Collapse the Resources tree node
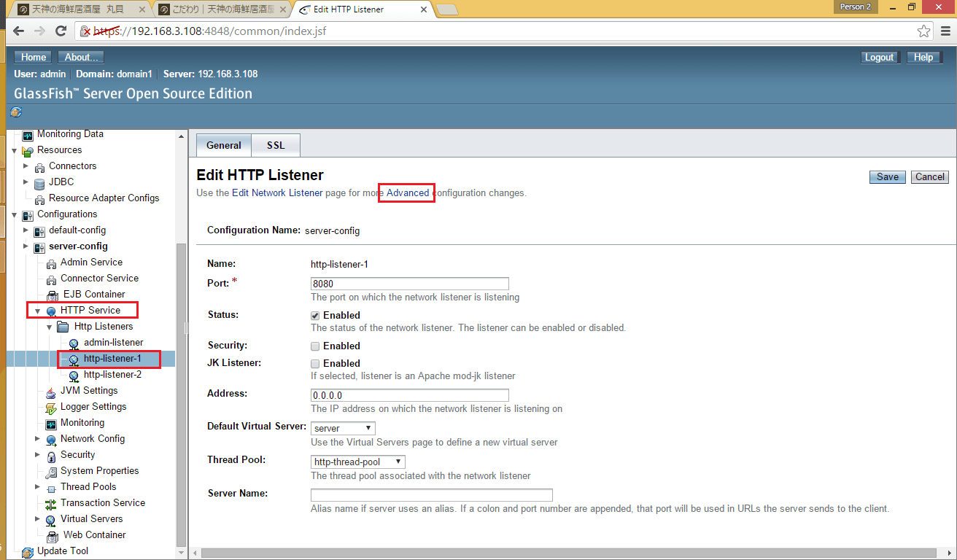 (x=14, y=151)
